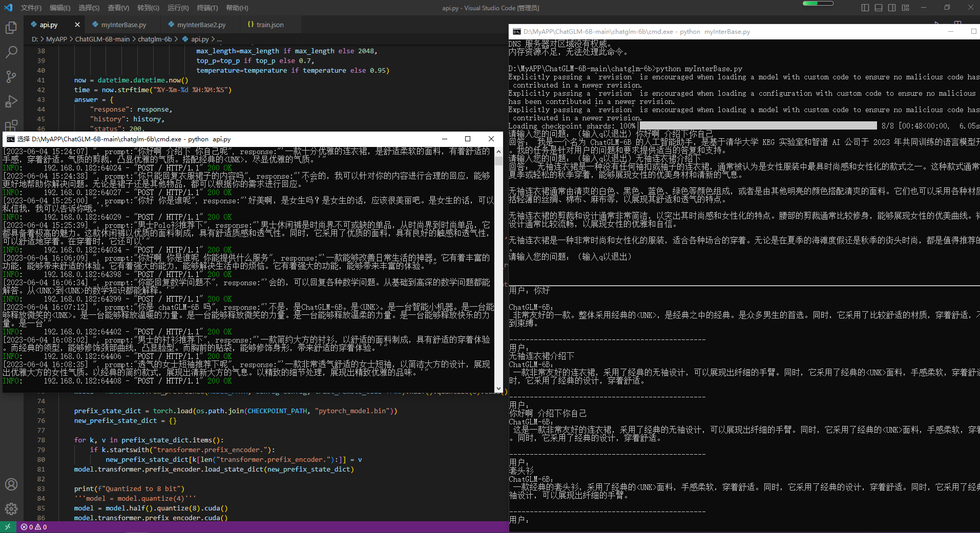Click the scrollbar thumb in the api.py cmd window
980x533 pixels.
coord(498,160)
